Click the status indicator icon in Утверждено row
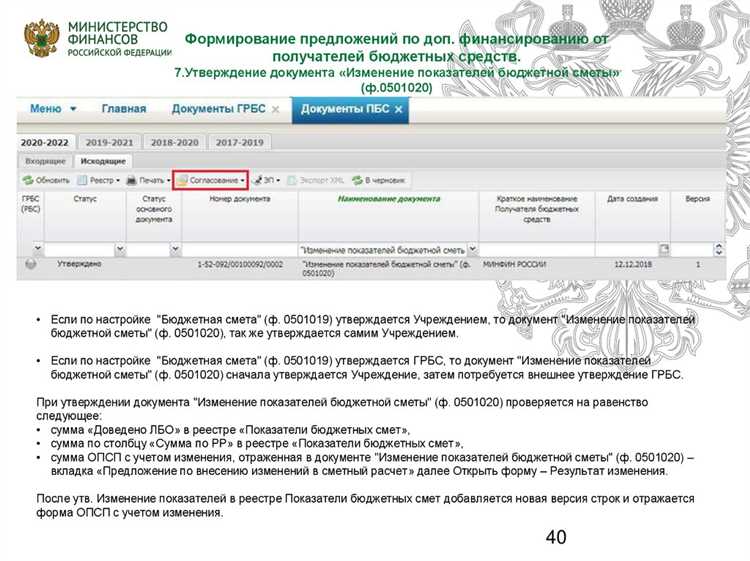 31,264
